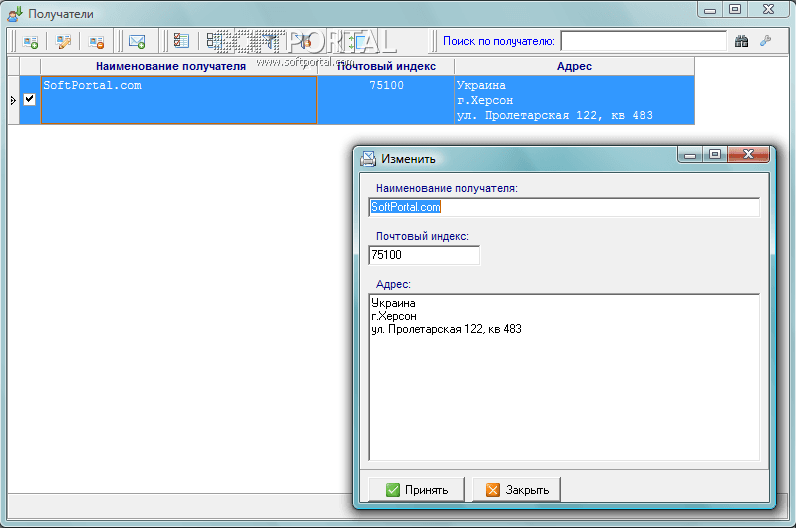Screen dimensions: 796x528
Task: Click the 'Адрес' column header
Action: tap(574, 66)
